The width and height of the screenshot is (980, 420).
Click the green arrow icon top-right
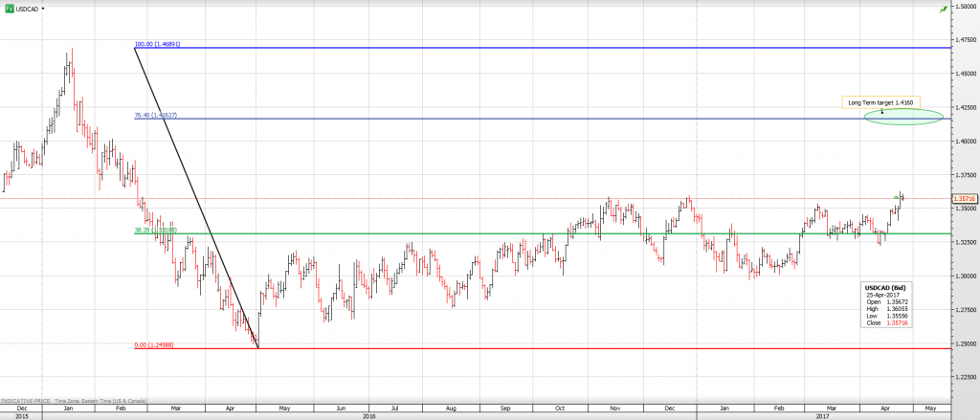943,9
